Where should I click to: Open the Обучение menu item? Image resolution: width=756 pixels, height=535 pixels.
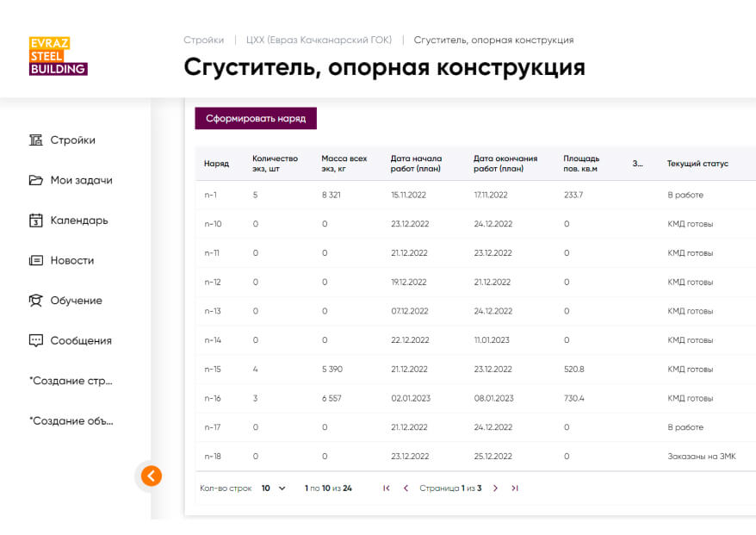click(x=76, y=301)
